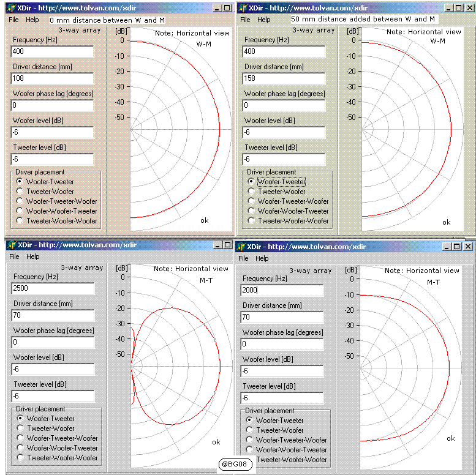Open Help menu in the 2500 Hz window
The image size is (476, 475).
point(33,256)
